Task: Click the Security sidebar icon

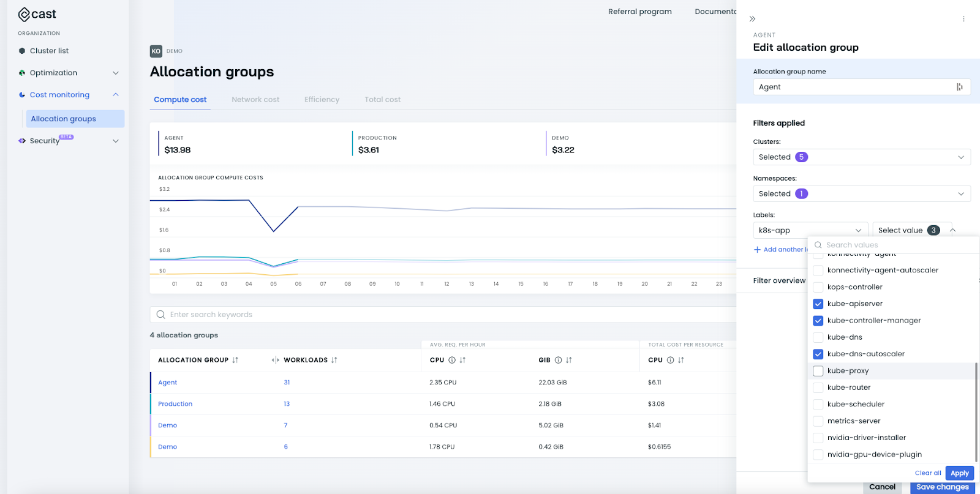Action: [22, 141]
